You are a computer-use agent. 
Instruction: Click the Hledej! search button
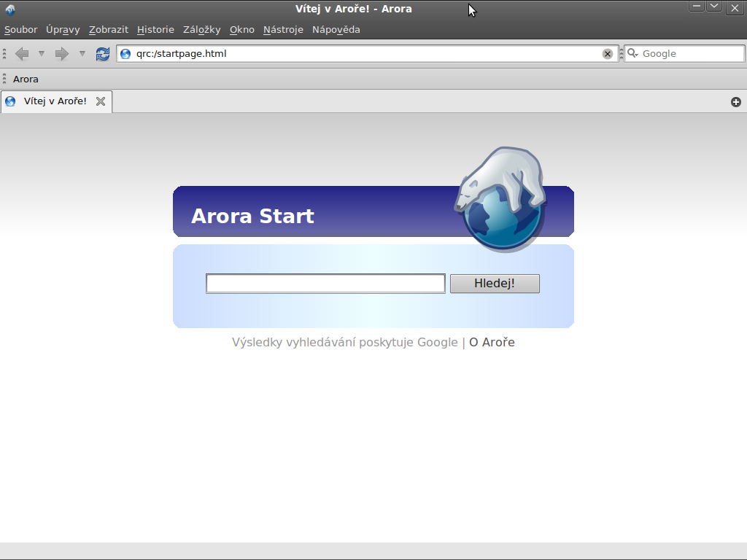495,284
